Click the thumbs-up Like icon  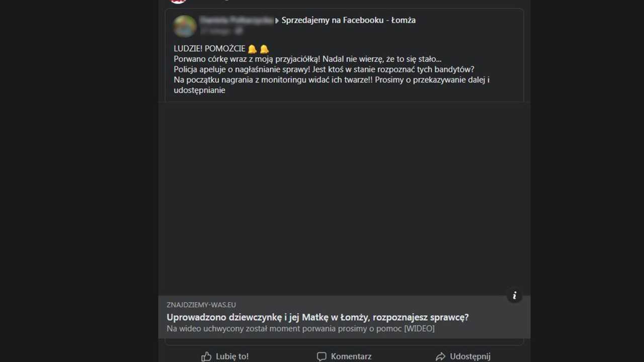click(206, 356)
